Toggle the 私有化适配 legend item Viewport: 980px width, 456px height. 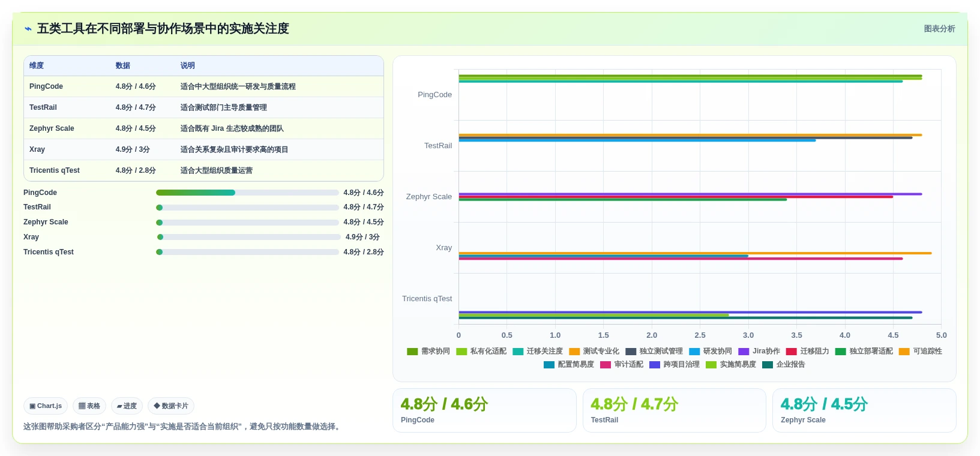481,352
